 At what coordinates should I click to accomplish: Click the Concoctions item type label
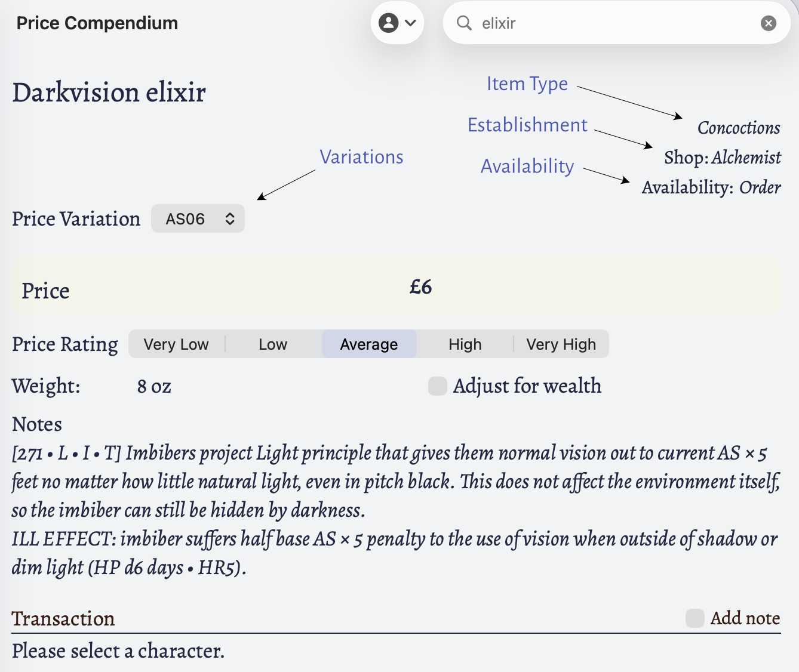[x=739, y=128]
